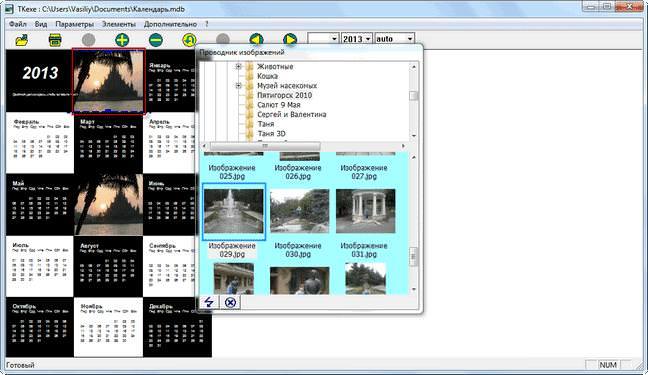Viewport: 648px width, 375px height.
Task: Click the yellow refresh arrow icon
Action: [x=189, y=40]
